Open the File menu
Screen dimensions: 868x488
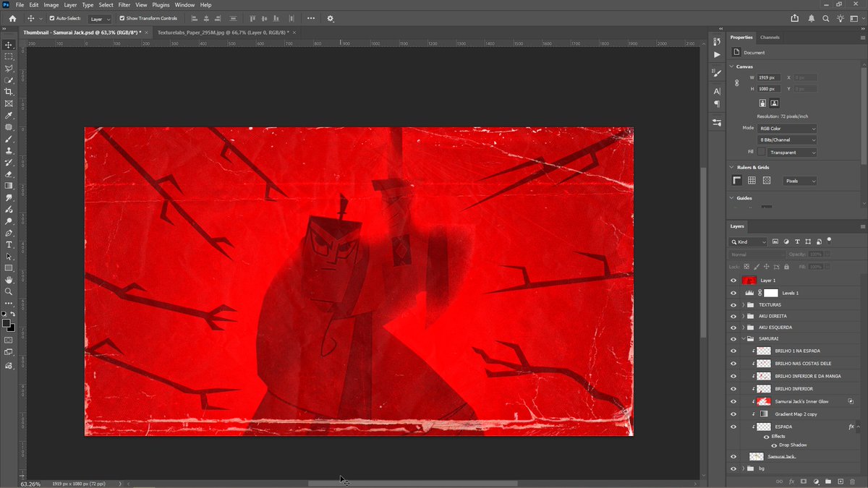[x=20, y=5]
